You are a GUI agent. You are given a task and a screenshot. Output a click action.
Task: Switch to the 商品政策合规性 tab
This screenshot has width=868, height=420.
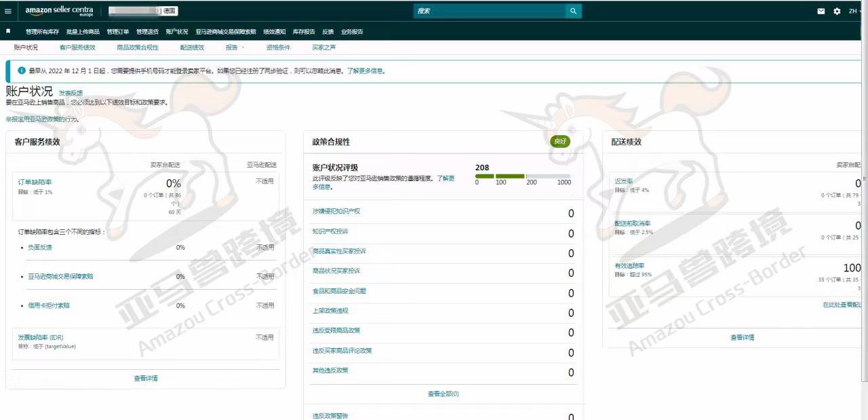coord(138,47)
